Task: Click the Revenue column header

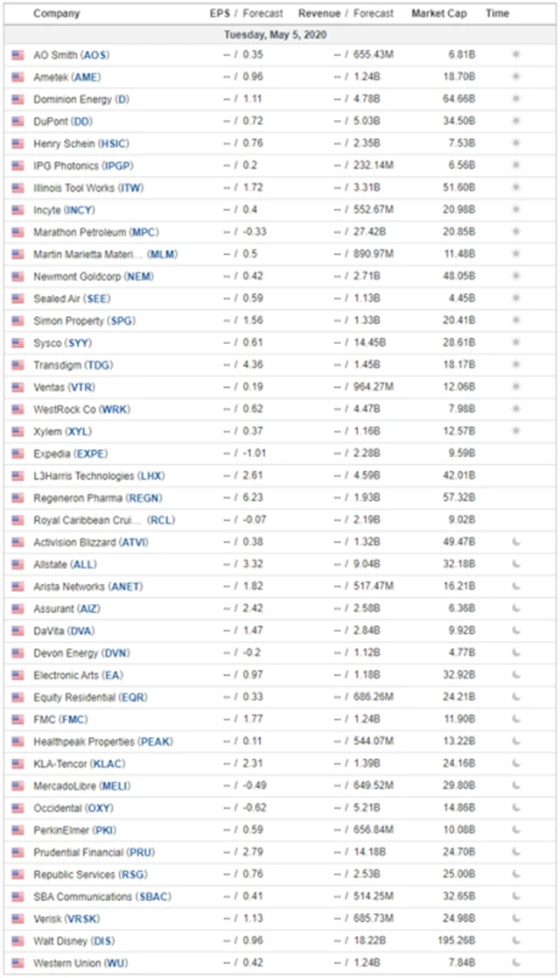Action: tap(318, 14)
